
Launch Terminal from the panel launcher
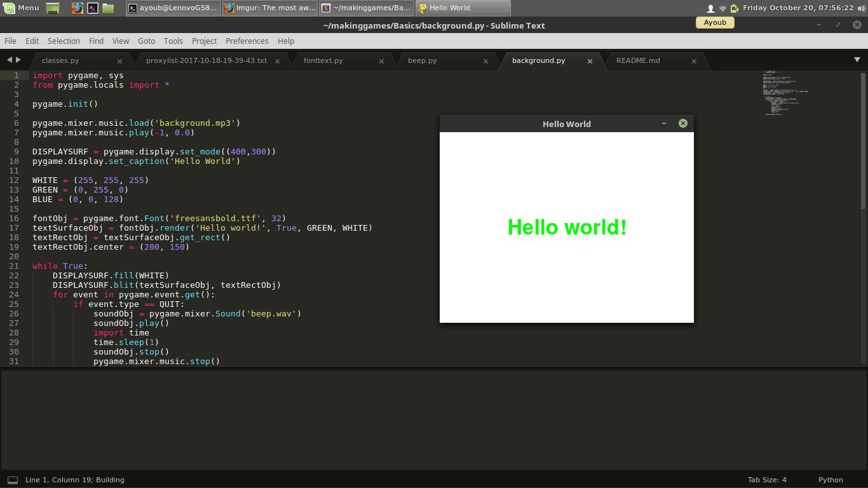[x=93, y=8]
